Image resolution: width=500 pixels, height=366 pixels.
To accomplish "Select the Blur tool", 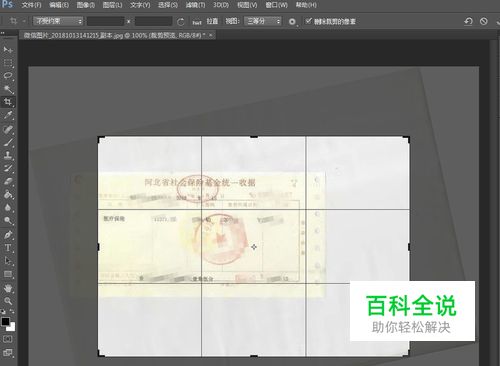I will tap(8, 208).
